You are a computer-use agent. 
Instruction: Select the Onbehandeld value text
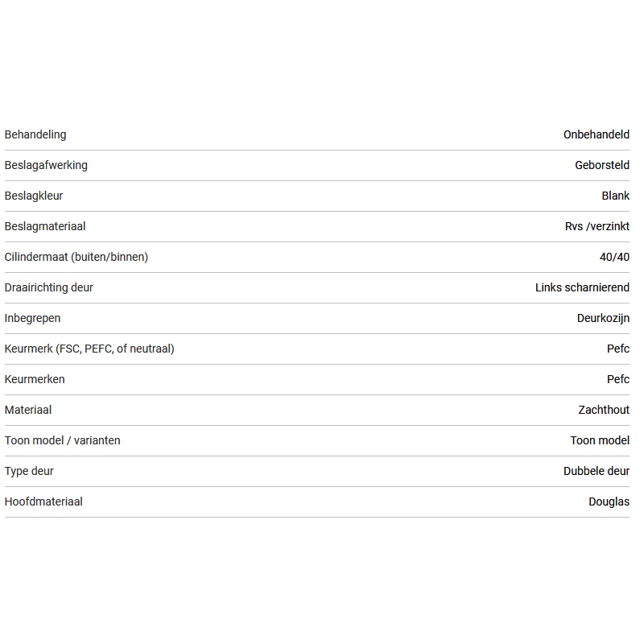[x=596, y=134]
